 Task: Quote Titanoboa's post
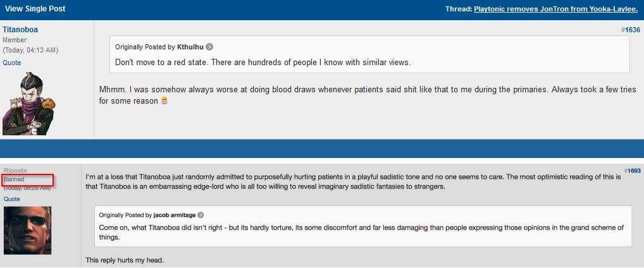(x=11, y=63)
